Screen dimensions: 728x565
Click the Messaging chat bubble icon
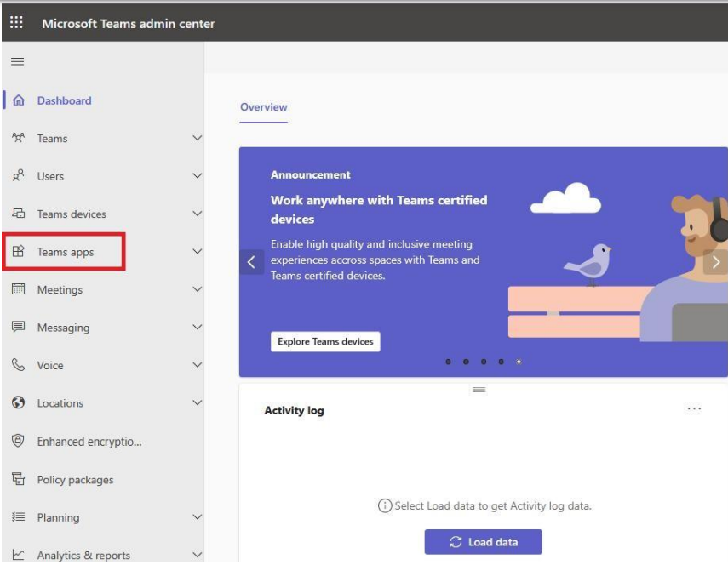[x=18, y=327]
